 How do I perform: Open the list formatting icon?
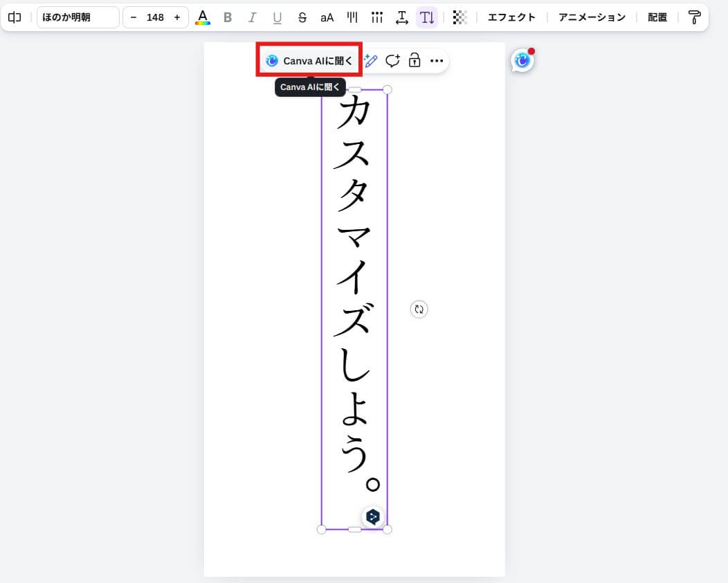point(377,17)
